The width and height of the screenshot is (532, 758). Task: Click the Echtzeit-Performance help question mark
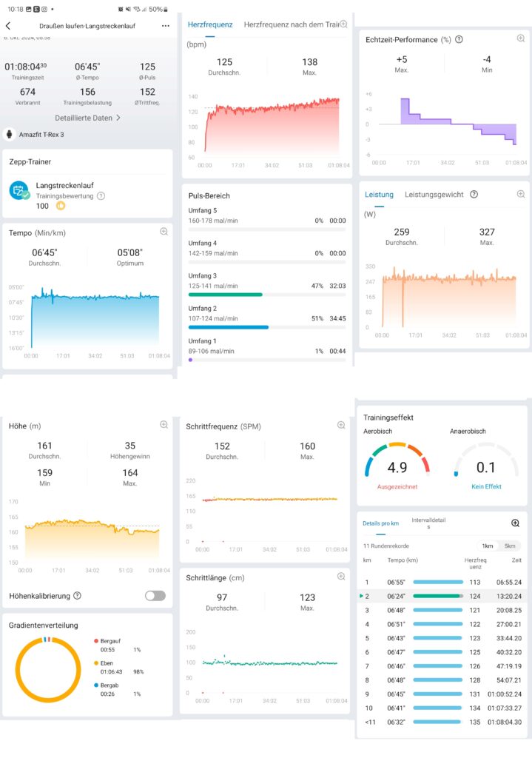tap(459, 39)
